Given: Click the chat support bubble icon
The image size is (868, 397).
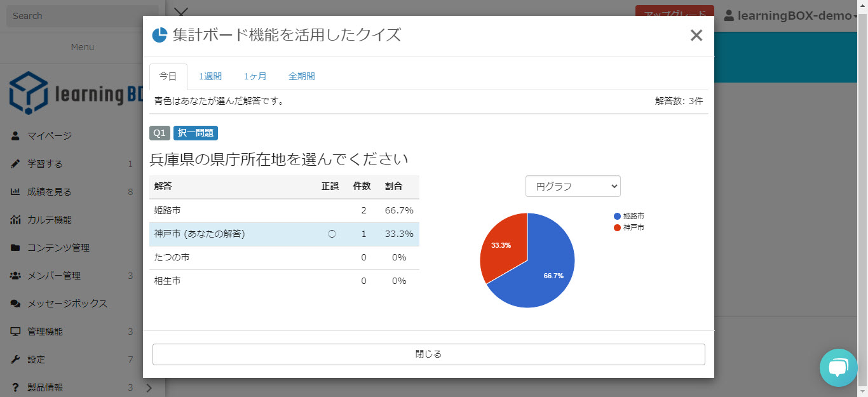Looking at the screenshot, I should 838,367.
